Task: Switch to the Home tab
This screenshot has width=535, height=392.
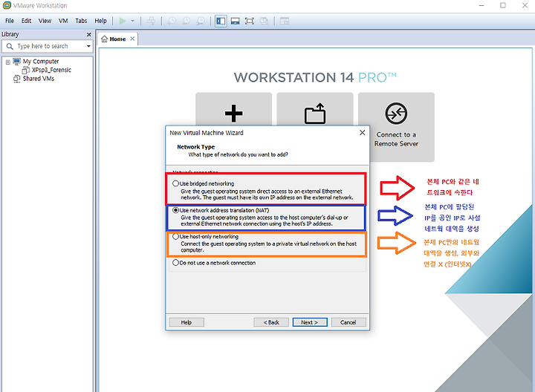Action: click(117, 39)
